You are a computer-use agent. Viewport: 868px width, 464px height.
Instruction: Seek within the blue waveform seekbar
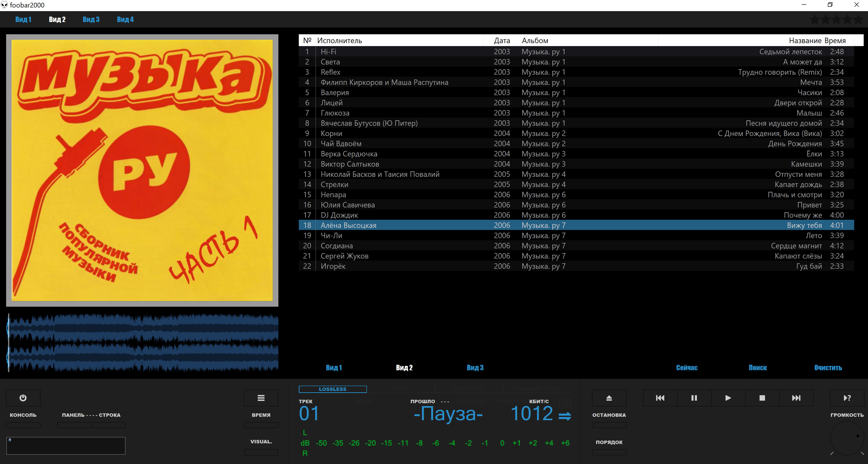(x=142, y=343)
